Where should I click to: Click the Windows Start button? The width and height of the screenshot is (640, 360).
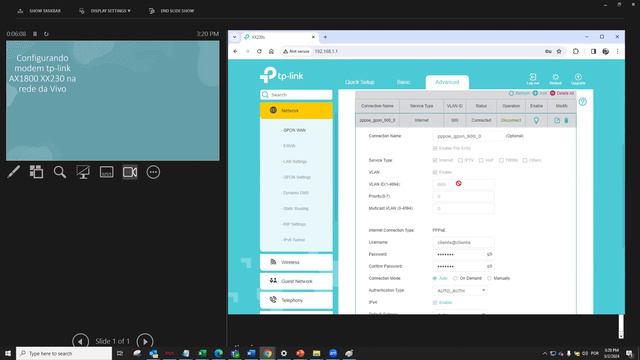[x=8, y=353]
